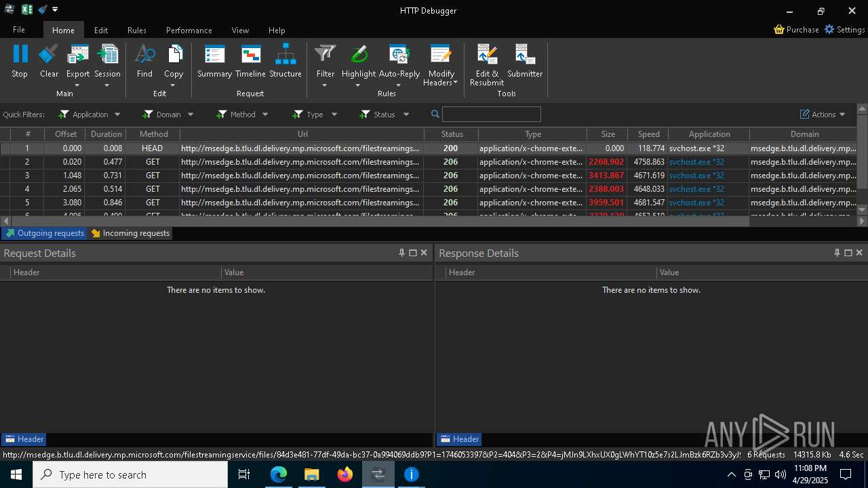Maximize the Request Details panel
Screen dimensions: 868x488
click(x=412, y=253)
